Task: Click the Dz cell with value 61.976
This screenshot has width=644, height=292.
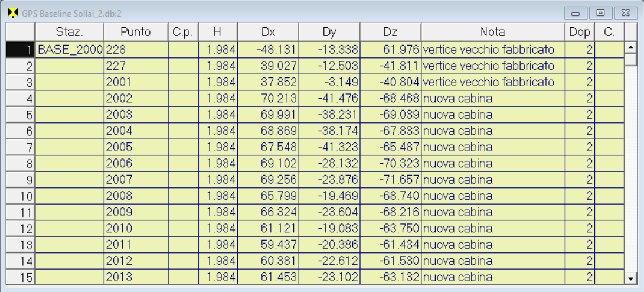Action: tap(391, 50)
